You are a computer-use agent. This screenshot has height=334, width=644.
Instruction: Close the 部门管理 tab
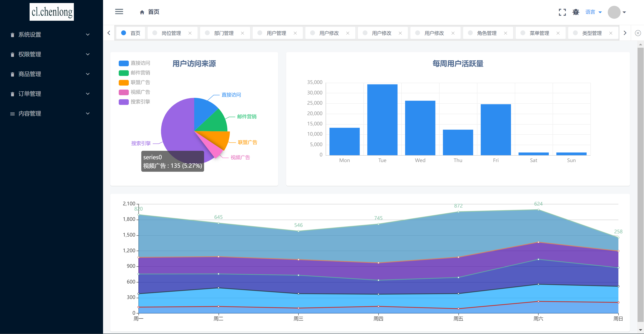pos(243,33)
